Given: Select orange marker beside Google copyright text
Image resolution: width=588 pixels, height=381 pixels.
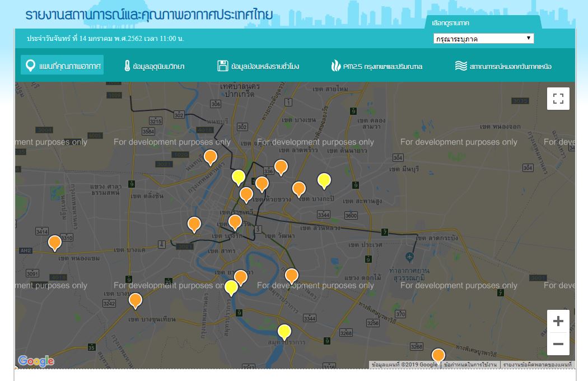Looking at the screenshot, I should click(x=438, y=355).
